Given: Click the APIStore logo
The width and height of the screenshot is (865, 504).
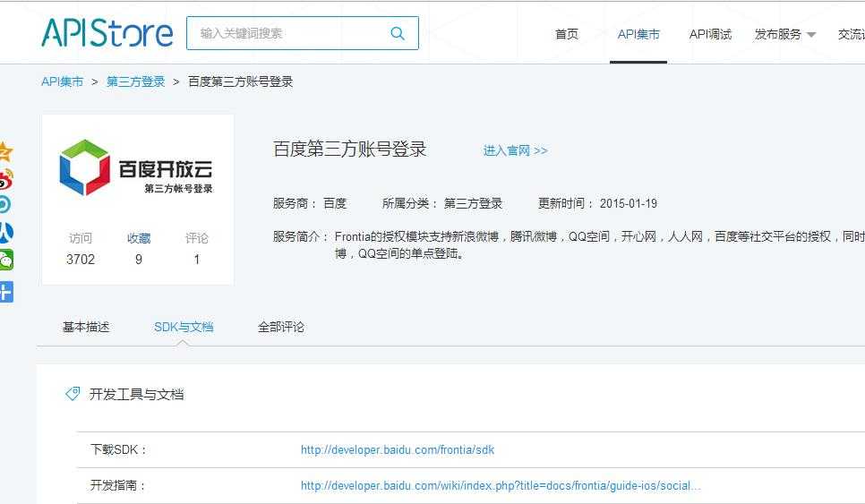Looking at the screenshot, I should [x=107, y=33].
